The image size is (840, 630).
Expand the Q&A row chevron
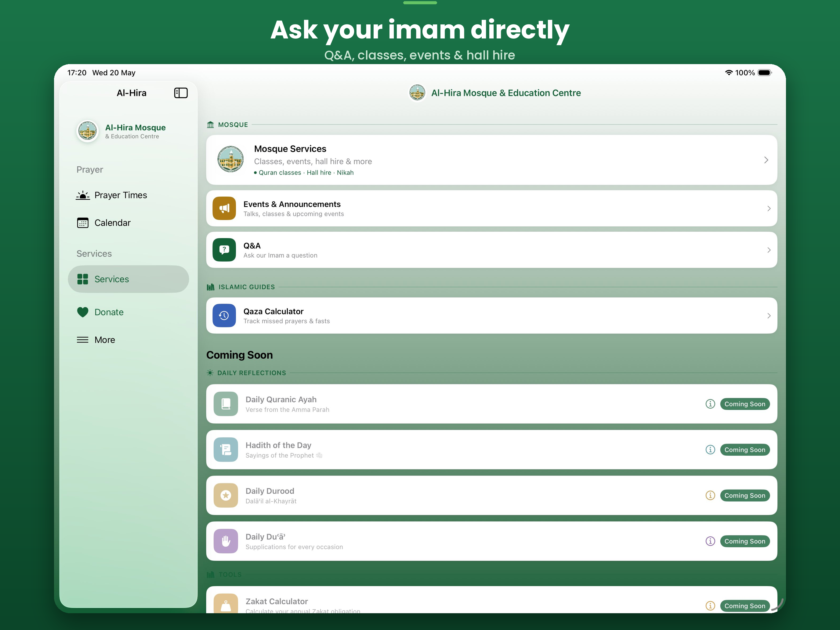[769, 250]
